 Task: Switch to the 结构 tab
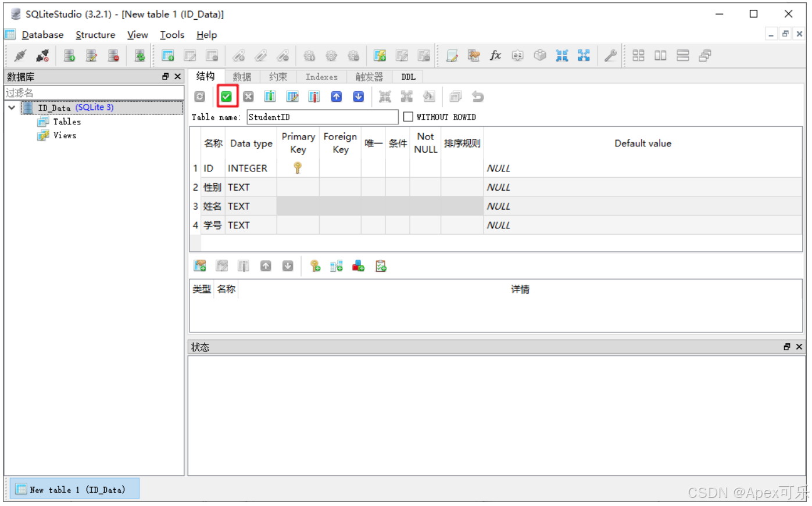206,76
